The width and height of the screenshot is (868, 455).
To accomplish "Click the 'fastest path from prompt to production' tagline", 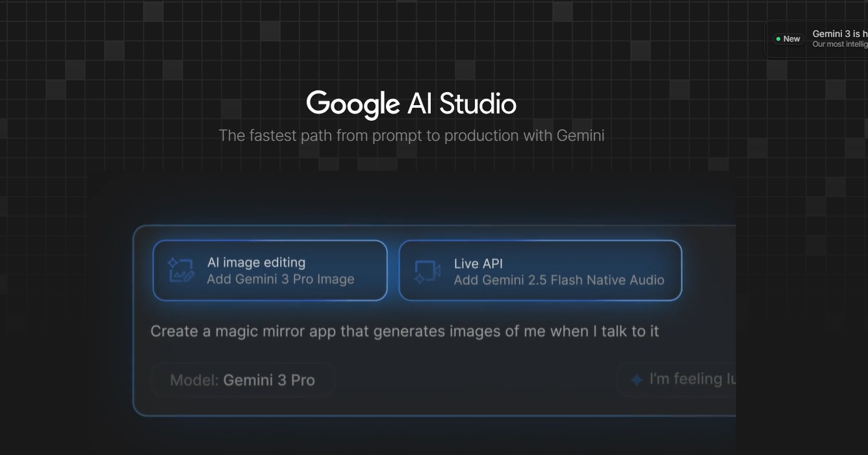I will point(411,136).
